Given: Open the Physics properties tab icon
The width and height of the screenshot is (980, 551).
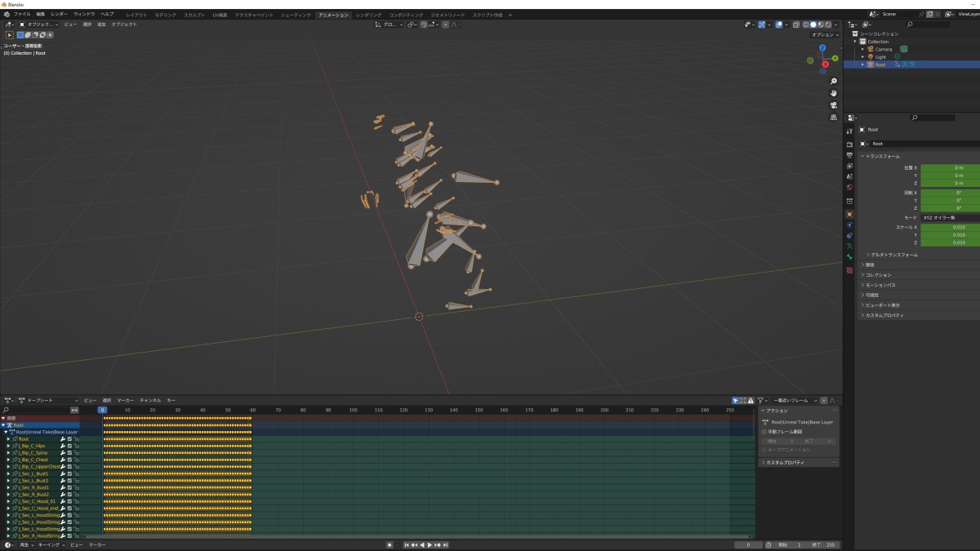Looking at the screenshot, I should coord(849,224).
